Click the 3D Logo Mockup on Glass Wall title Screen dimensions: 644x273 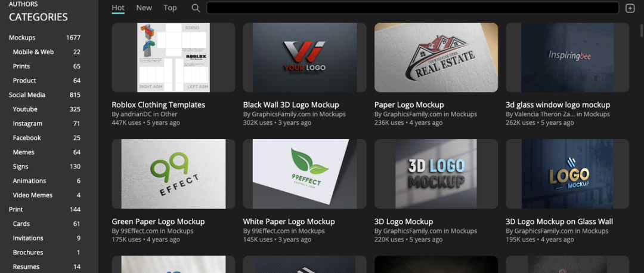tap(559, 222)
